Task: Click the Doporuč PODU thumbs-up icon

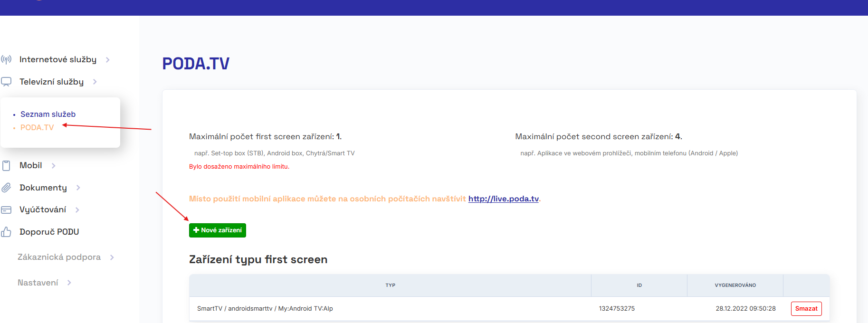Action: tap(6, 232)
